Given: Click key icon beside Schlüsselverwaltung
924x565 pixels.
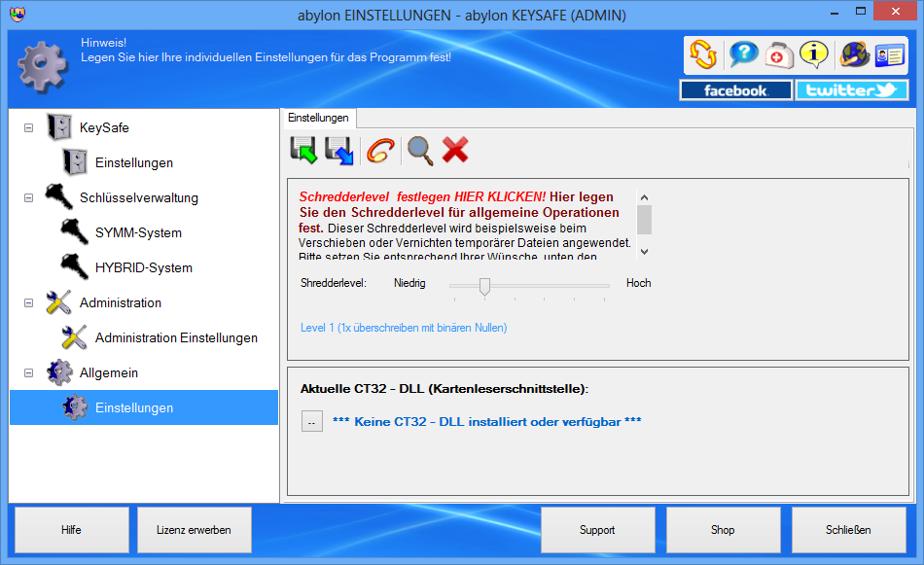Looking at the screenshot, I should tap(59, 196).
